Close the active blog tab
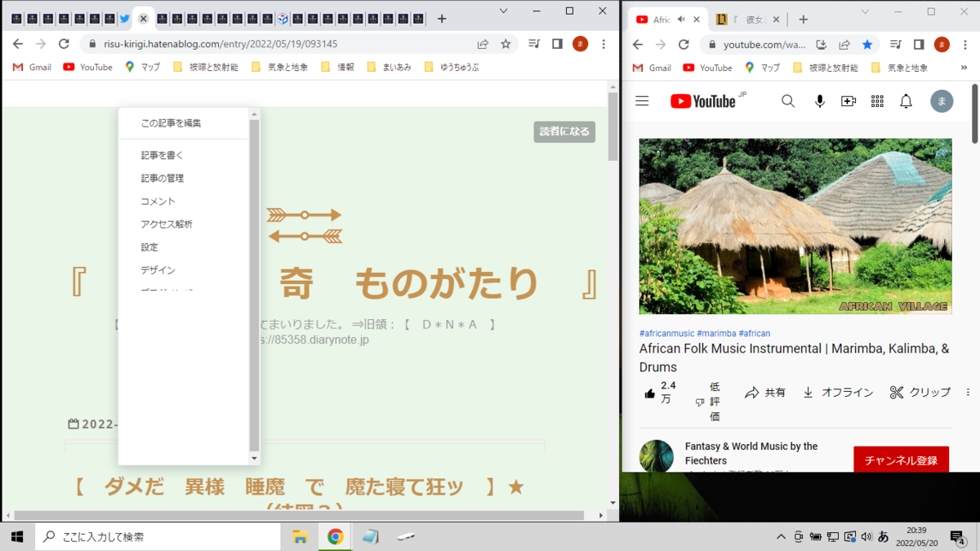The width and height of the screenshot is (980, 551). coord(143,19)
